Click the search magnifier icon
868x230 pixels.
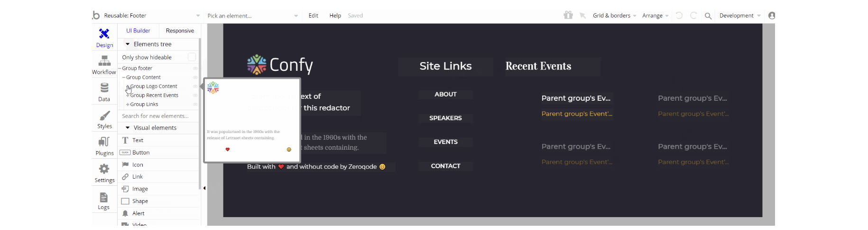[x=708, y=16]
